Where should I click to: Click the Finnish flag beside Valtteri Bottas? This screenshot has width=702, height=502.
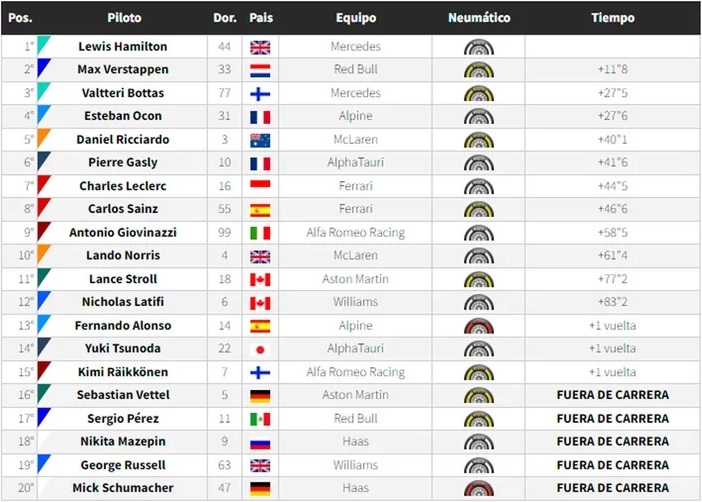pos(260,93)
